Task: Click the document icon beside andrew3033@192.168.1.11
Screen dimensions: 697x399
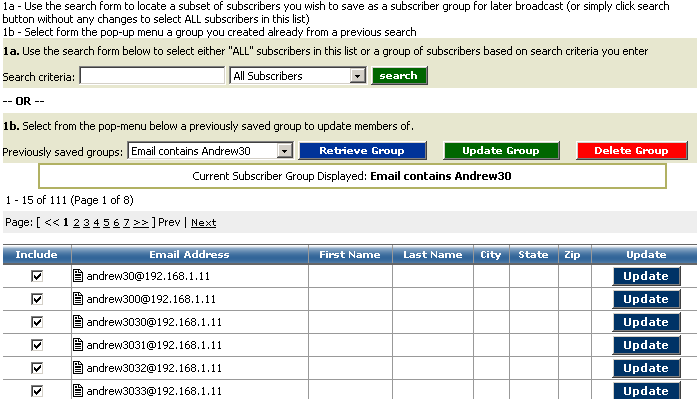Action: click(x=78, y=391)
